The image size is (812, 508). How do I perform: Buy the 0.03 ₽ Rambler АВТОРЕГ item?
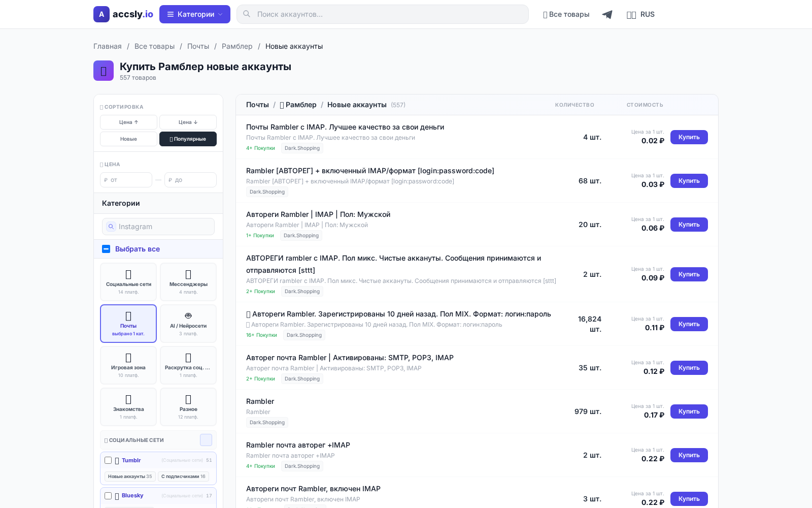[x=689, y=181]
